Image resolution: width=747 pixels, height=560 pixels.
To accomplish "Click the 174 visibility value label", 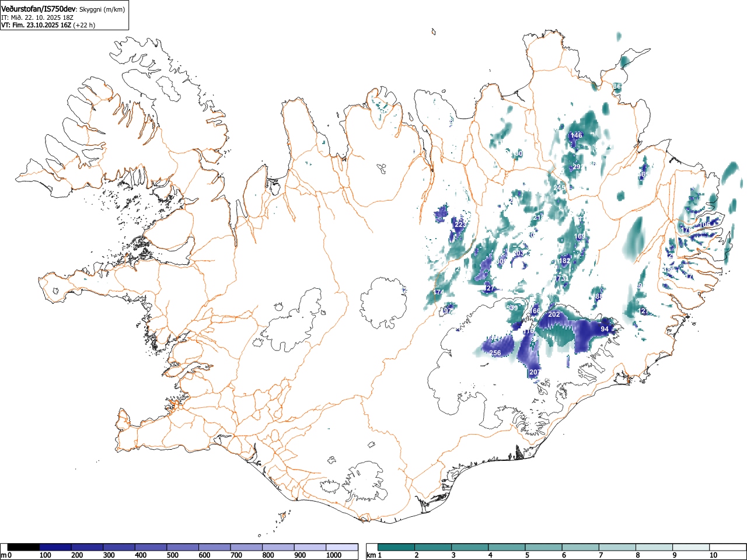I will coord(439,292).
